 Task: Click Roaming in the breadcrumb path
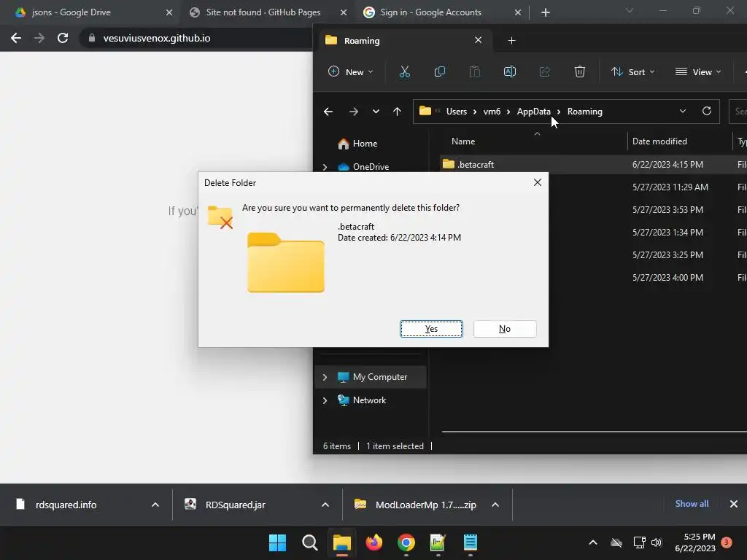point(584,112)
